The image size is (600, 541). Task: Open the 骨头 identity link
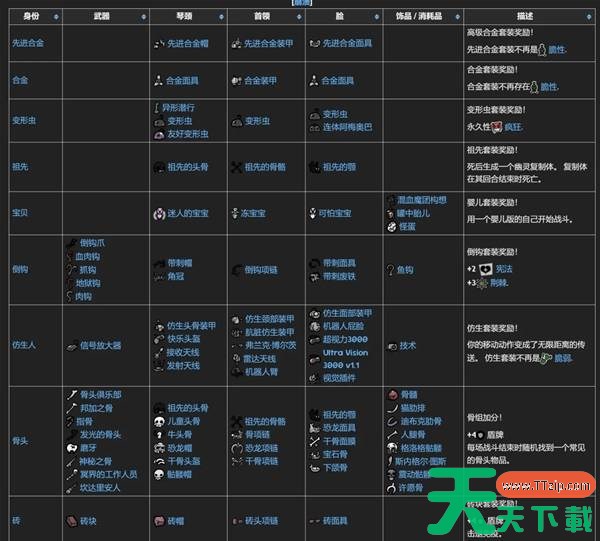tap(20, 441)
